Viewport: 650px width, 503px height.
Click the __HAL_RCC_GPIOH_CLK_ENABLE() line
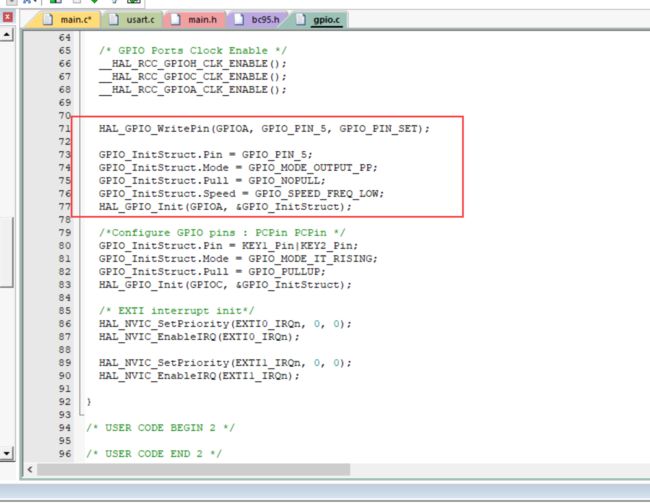193,63
